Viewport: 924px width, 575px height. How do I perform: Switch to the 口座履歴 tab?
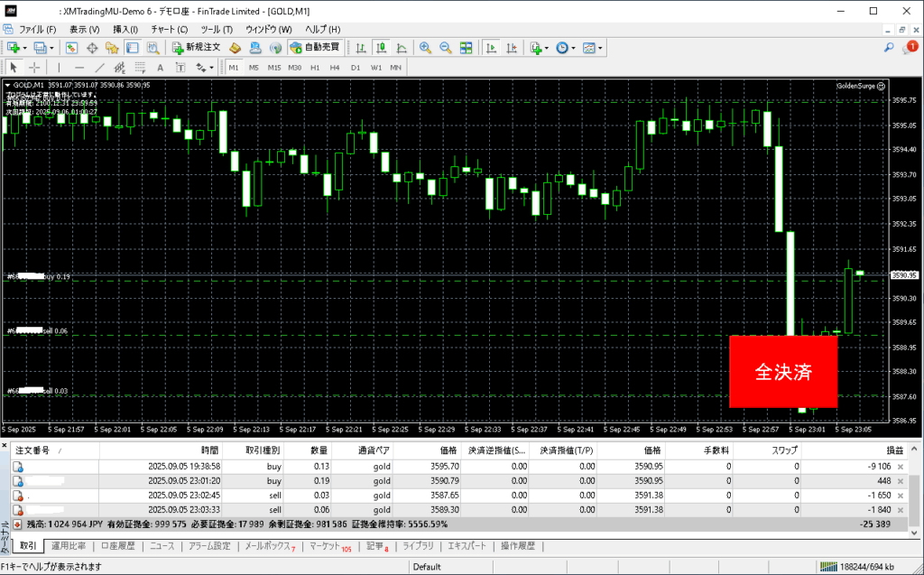(117, 546)
